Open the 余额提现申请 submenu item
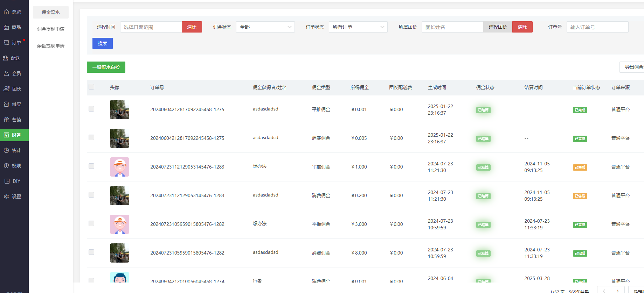 pyautogui.click(x=51, y=46)
